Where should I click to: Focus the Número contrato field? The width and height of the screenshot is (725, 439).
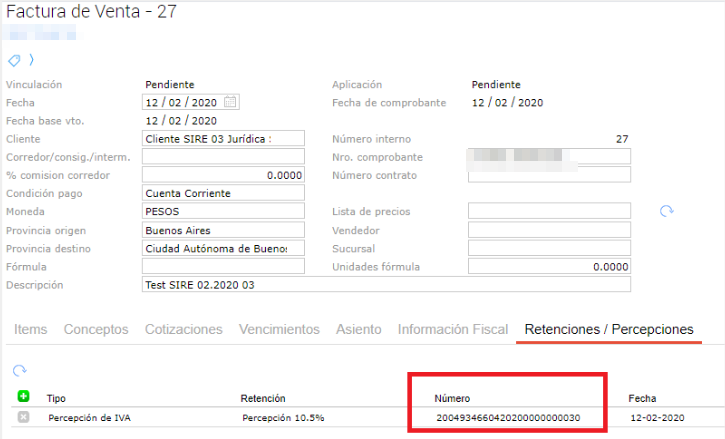click(x=549, y=175)
